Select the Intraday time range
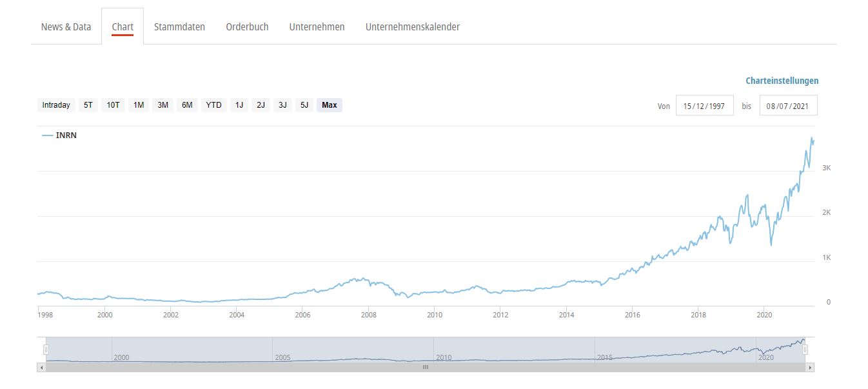 [x=56, y=105]
